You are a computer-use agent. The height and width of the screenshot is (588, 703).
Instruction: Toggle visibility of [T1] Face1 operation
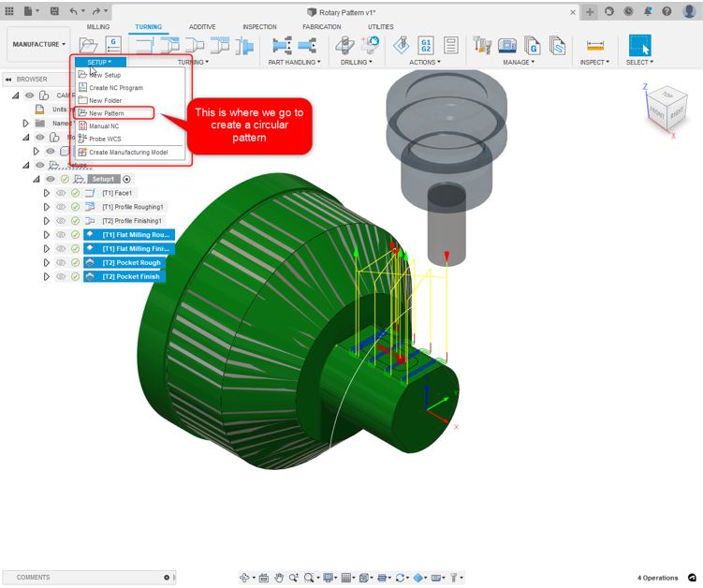(x=61, y=193)
